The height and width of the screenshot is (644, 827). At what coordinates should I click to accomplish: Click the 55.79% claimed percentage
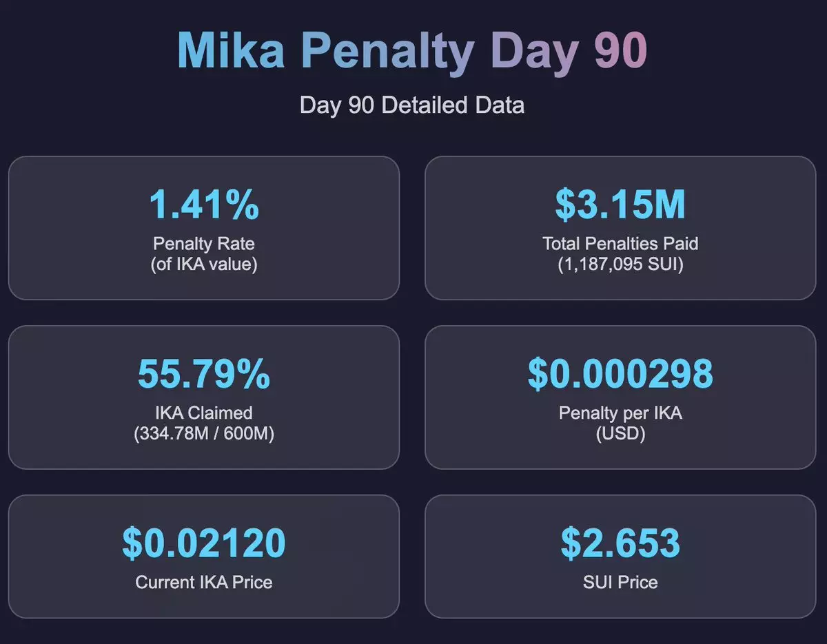click(x=204, y=373)
